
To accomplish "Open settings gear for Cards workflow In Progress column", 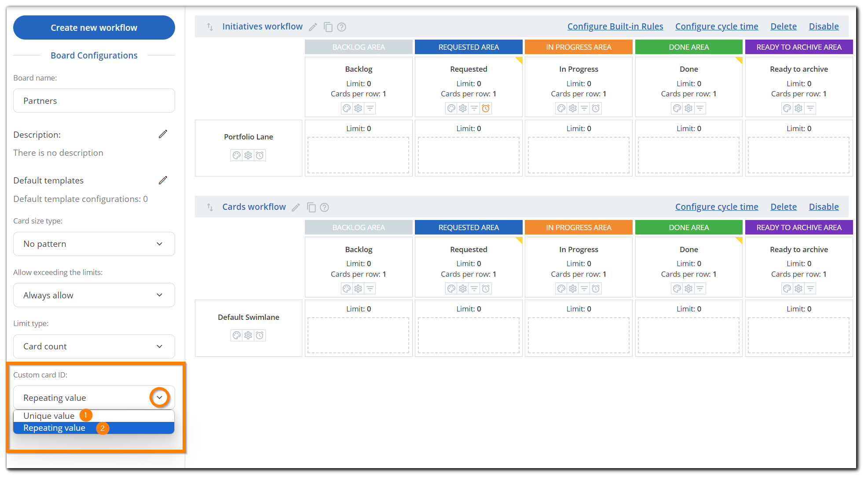I will (573, 289).
